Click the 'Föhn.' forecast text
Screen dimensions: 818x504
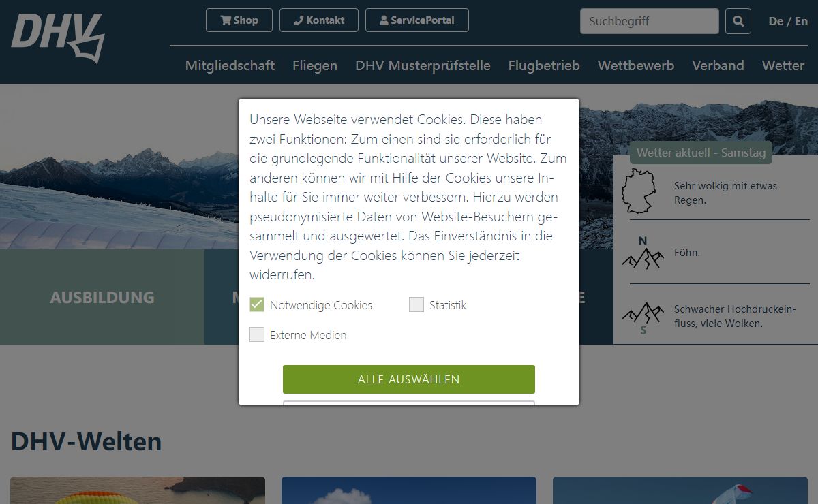(687, 253)
